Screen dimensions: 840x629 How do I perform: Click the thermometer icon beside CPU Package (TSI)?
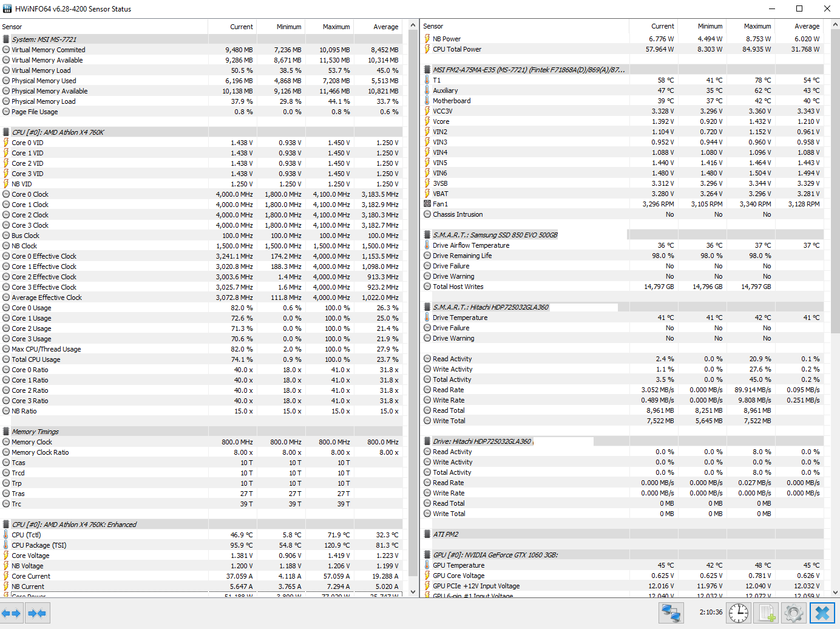pos(6,545)
